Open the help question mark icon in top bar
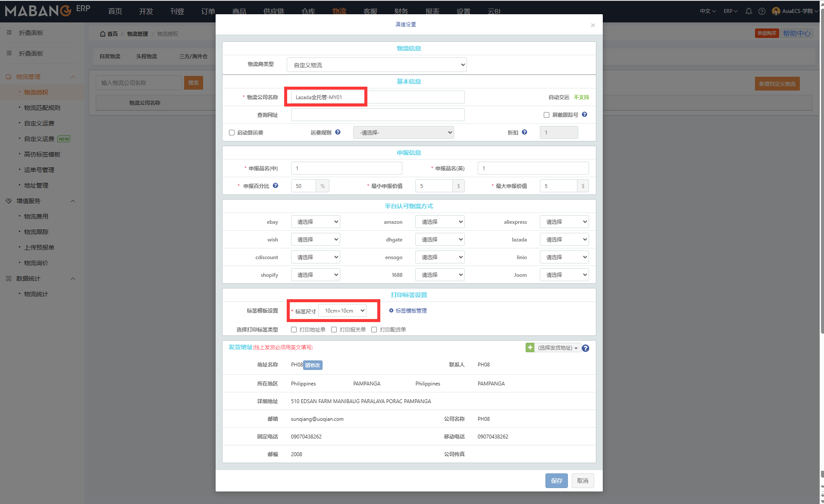 pyautogui.click(x=762, y=11)
